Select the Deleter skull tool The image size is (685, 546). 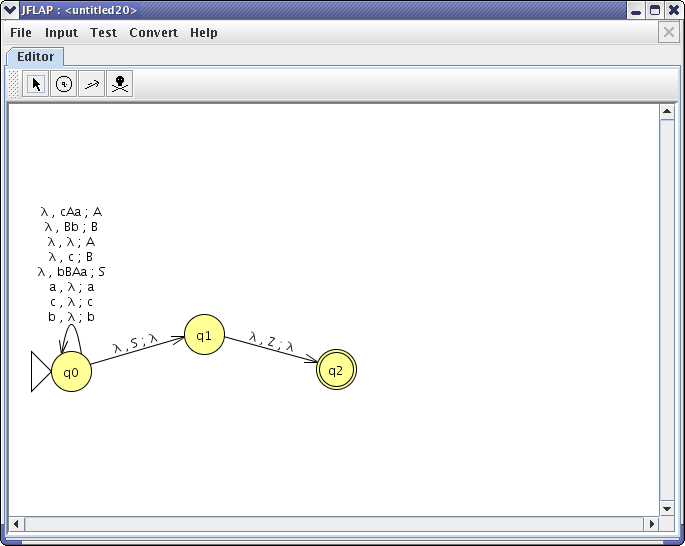tap(120, 84)
